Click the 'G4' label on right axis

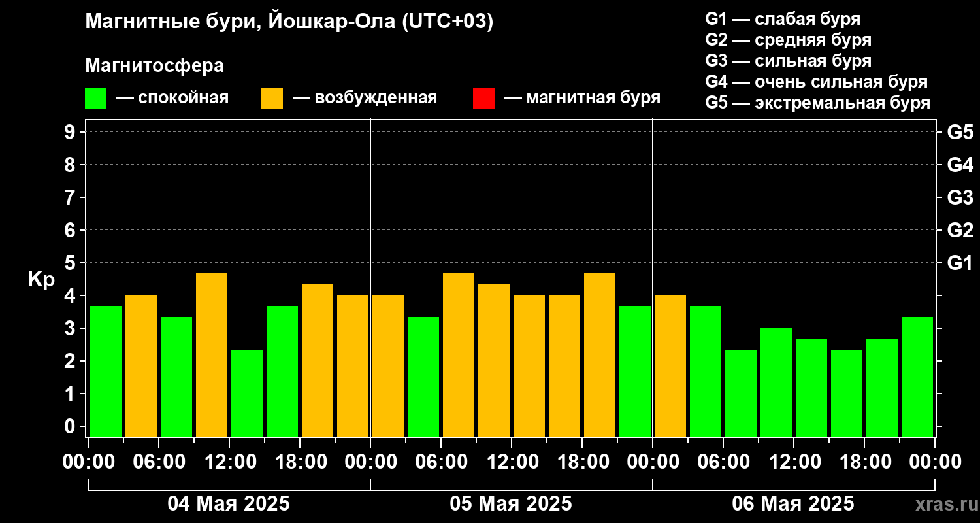pyautogui.click(x=960, y=165)
